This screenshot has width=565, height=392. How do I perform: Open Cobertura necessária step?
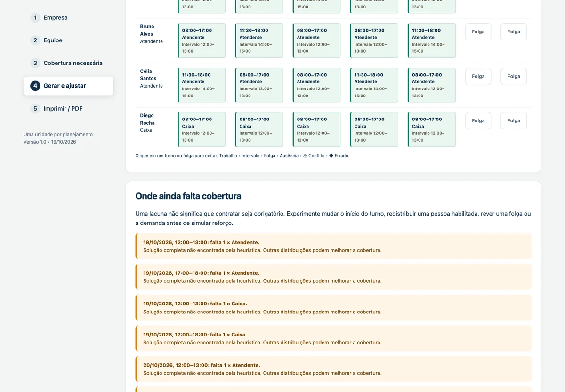coord(69,63)
